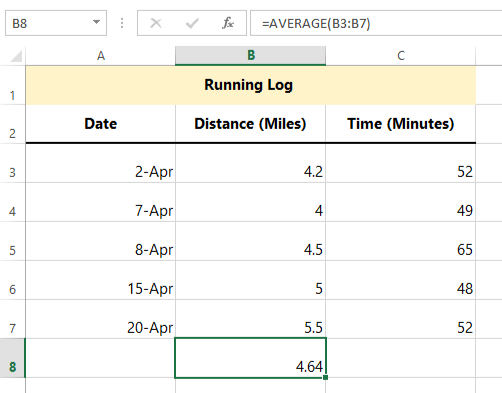Select row 3 header
This screenshot has height=393, width=502.
(x=12, y=163)
